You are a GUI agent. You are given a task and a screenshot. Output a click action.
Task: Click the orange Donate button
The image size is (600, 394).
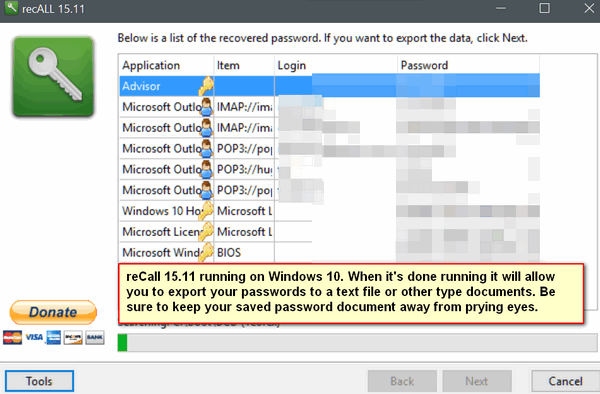click(x=53, y=312)
